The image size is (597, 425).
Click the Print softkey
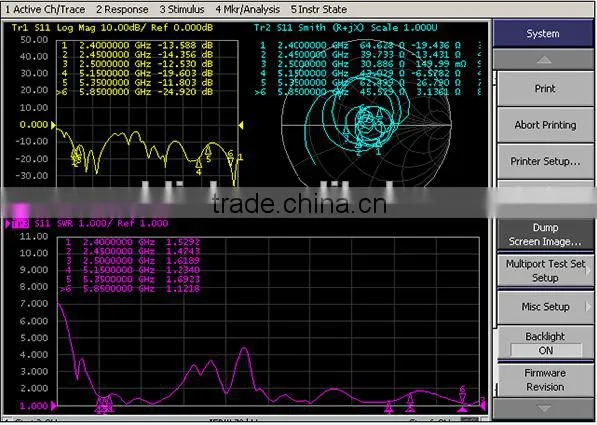pyautogui.click(x=545, y=89)
